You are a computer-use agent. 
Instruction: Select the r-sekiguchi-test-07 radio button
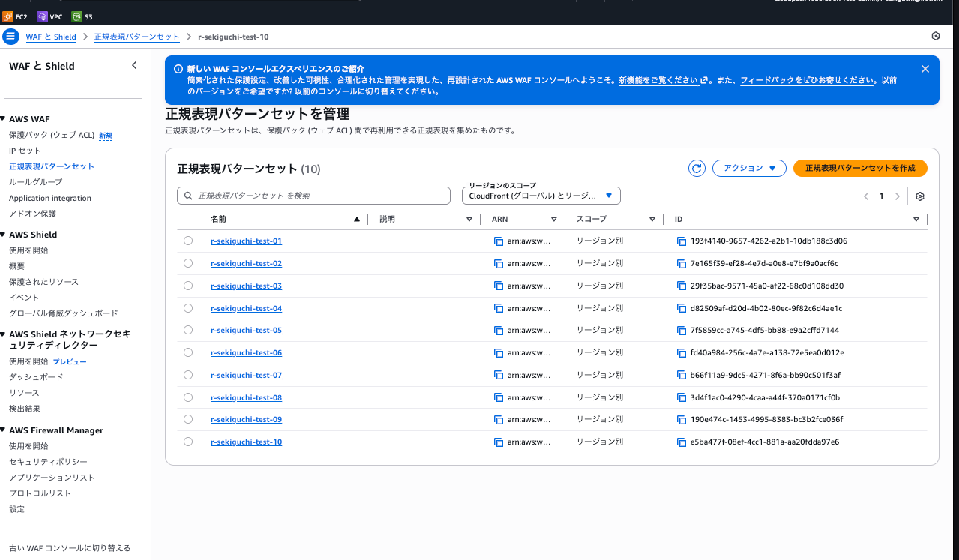[188, 375]
